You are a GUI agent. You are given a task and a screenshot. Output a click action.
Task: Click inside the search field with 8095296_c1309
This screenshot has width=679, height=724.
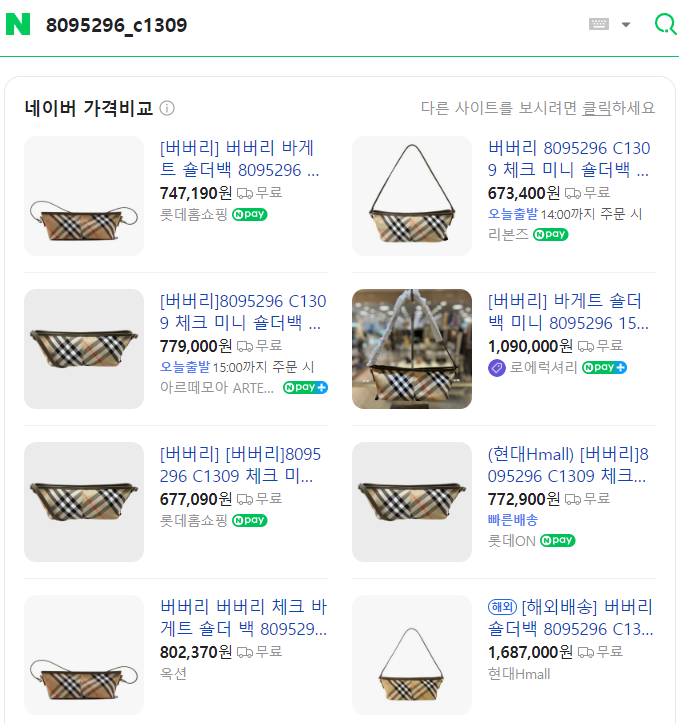[x=300, y=24]
